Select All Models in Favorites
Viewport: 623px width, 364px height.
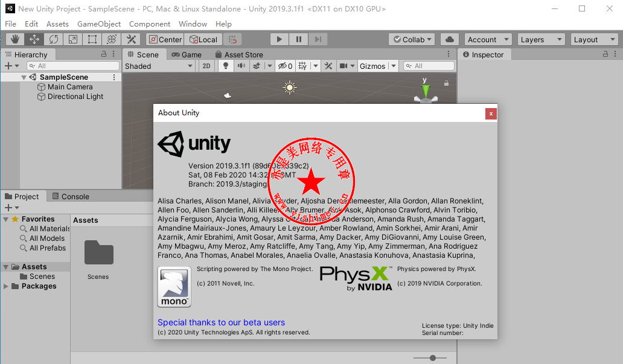point(47,238)
